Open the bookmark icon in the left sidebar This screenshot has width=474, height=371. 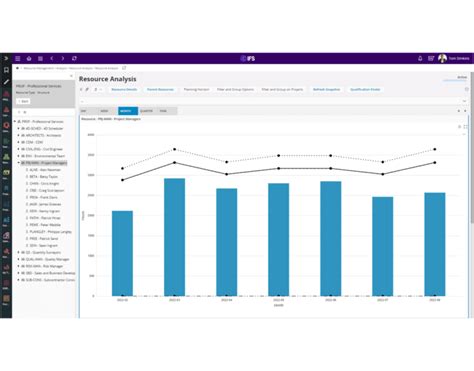(6, 70)
